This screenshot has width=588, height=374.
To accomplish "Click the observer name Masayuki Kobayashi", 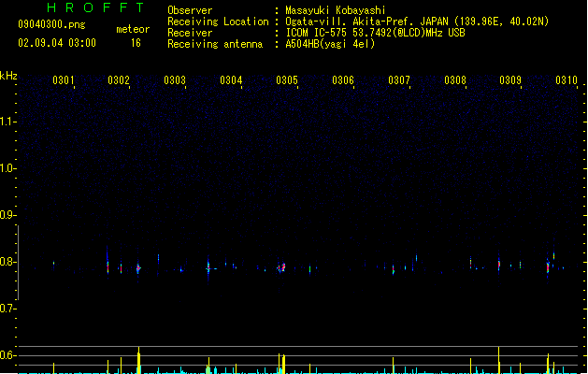I will click(336, 10).
